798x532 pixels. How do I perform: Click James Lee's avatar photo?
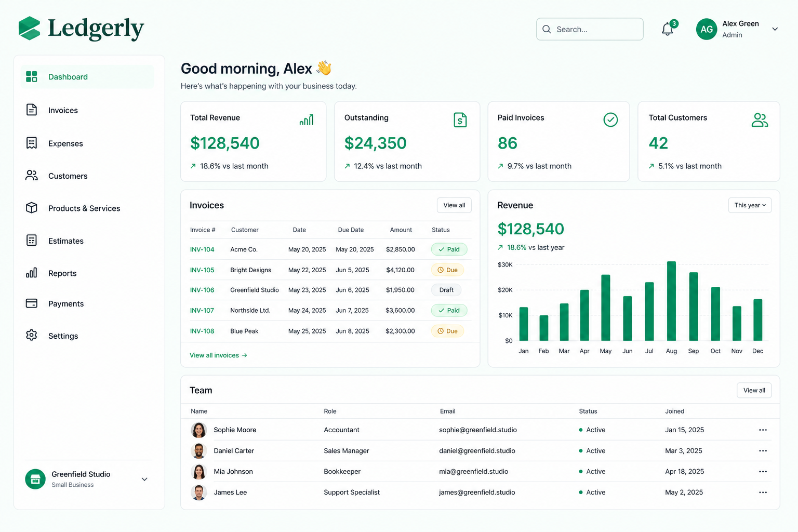pos(198,493)
